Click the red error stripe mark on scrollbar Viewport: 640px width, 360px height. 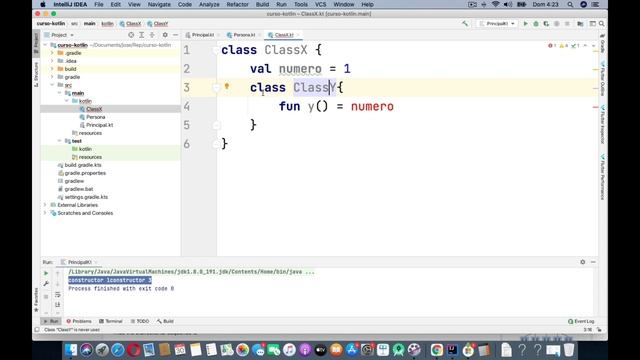coord(596,107)
